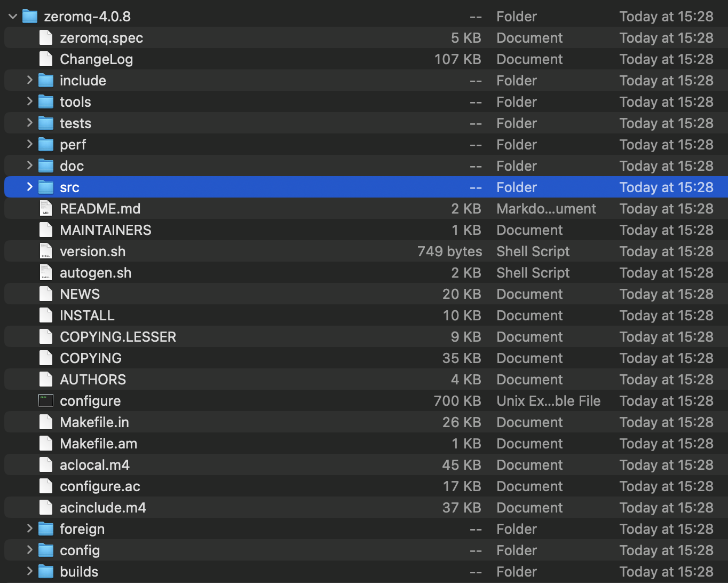Select the README.md file name
This screenshot has height=583, width=728.
click(x=100, y=209)
